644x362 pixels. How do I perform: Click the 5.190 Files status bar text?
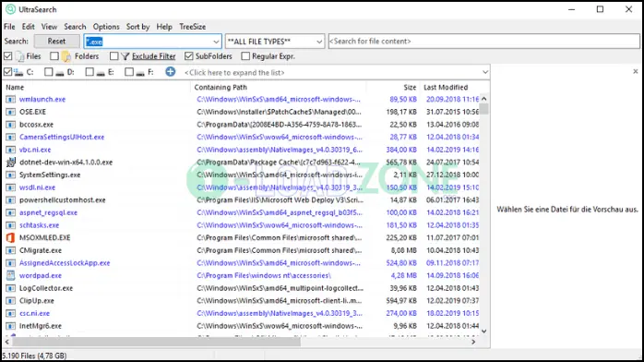(x=34, y=356)
